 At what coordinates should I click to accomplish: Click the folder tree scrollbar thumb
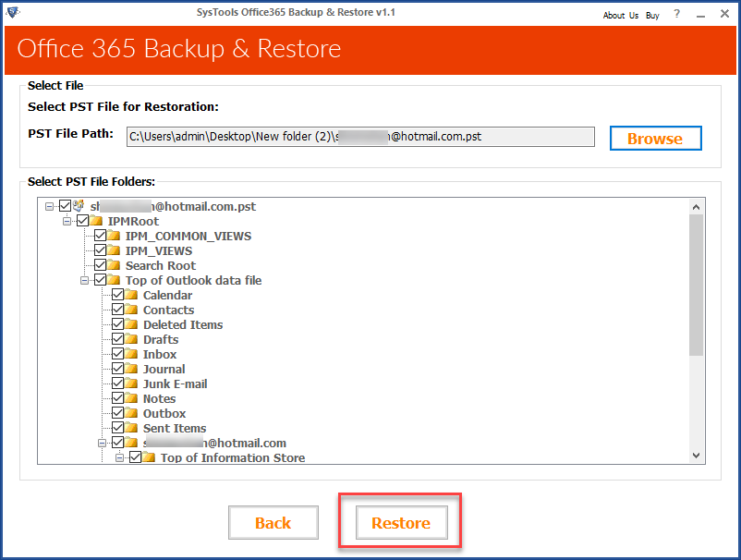[x=696, y=285]
